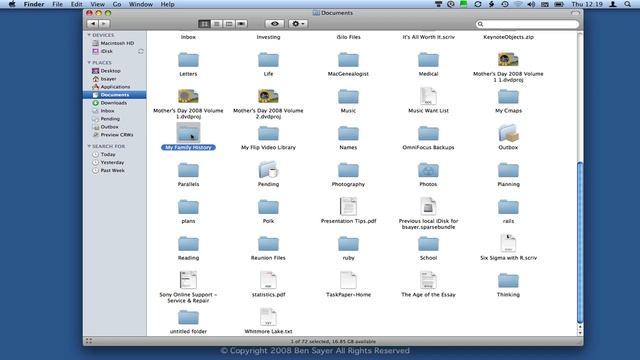
Task: Select Six Sigma with R.scriv file
Action: coord(508,243)
